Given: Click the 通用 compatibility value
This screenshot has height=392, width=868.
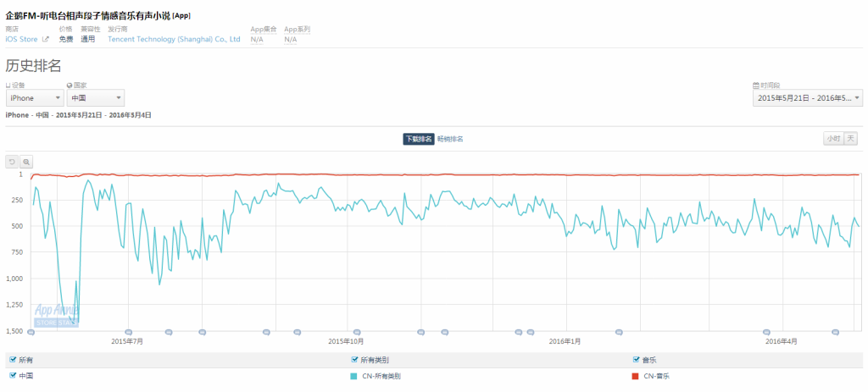Looking at the screenshot, I should (x=88, y=39).
